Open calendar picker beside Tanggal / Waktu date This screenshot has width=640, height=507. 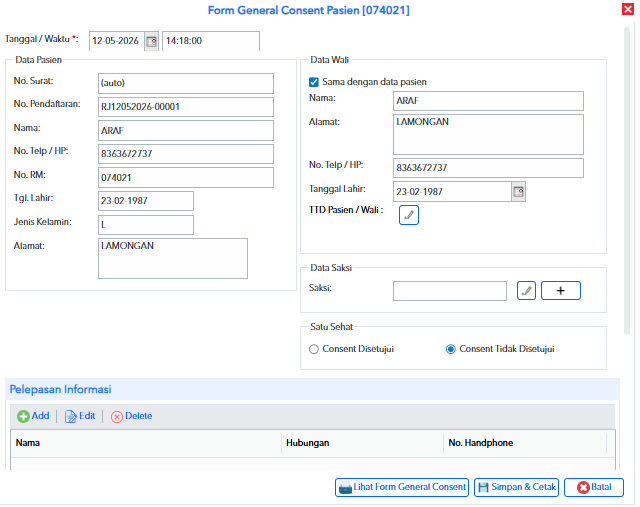tap(151, 41)
